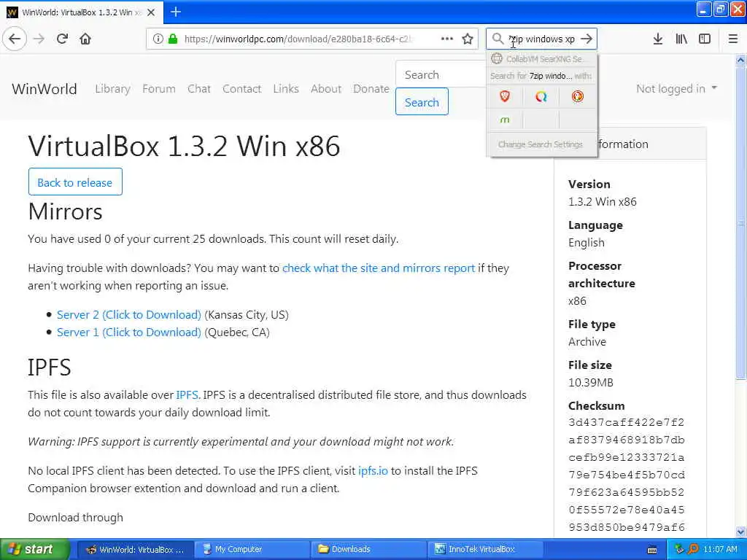This screenshot has width=747, height=560.
Task: Open the About nav item
Action: (326, 88)
